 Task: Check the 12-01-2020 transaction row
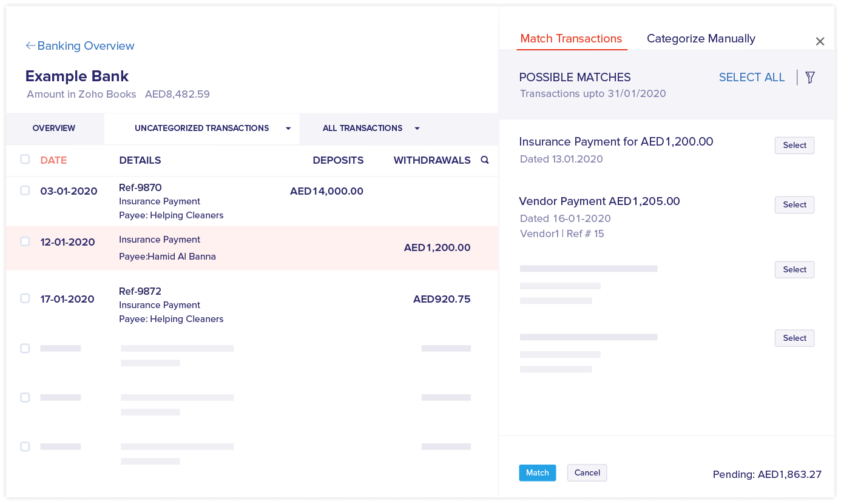coord(25,241)
